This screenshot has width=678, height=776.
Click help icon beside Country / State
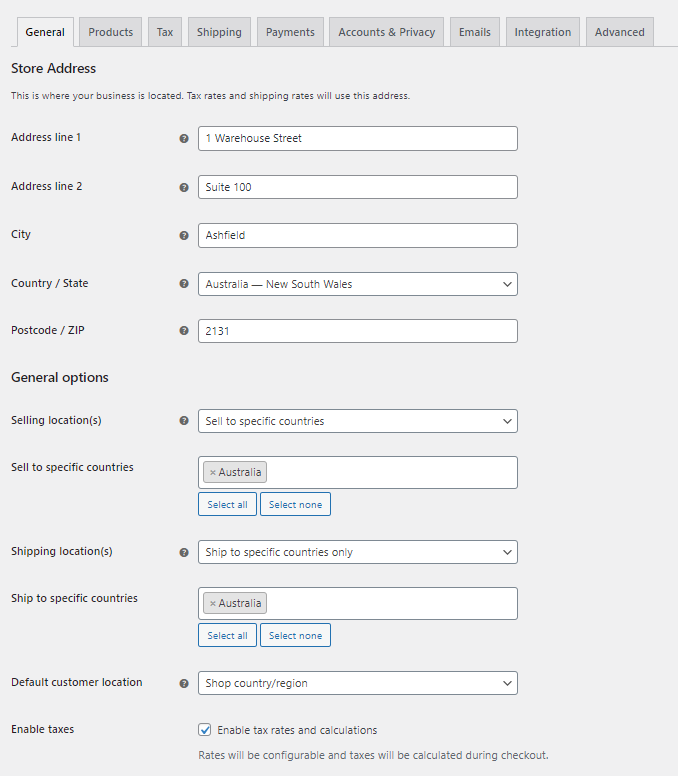[184, 284]
